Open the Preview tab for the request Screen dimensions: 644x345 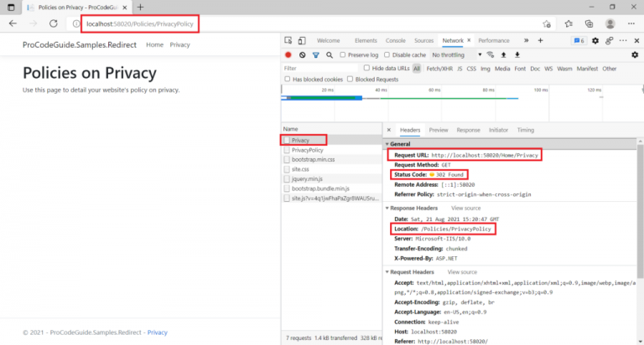[438, 130]
